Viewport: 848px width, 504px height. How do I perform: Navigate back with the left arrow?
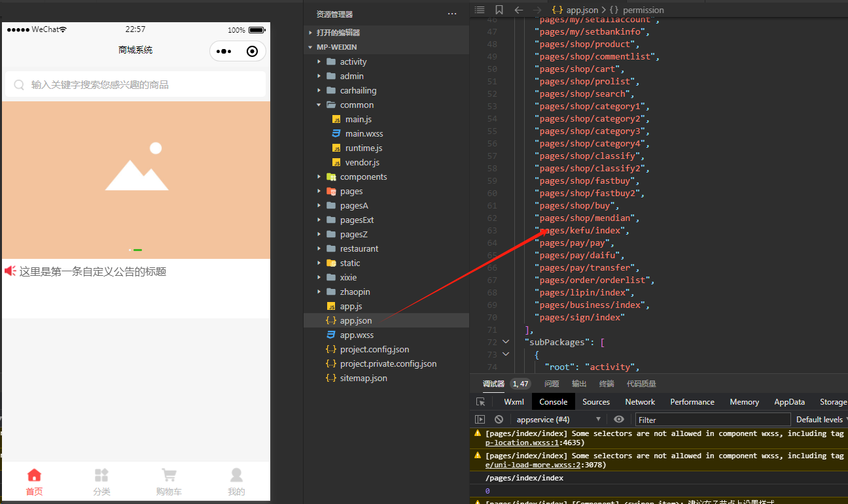point(518,10)
